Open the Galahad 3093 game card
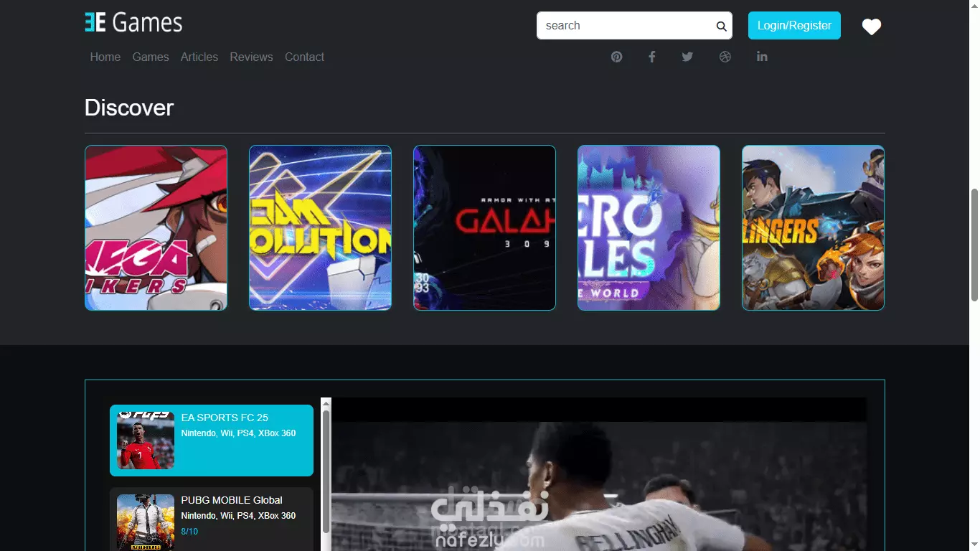 [484, 228]
